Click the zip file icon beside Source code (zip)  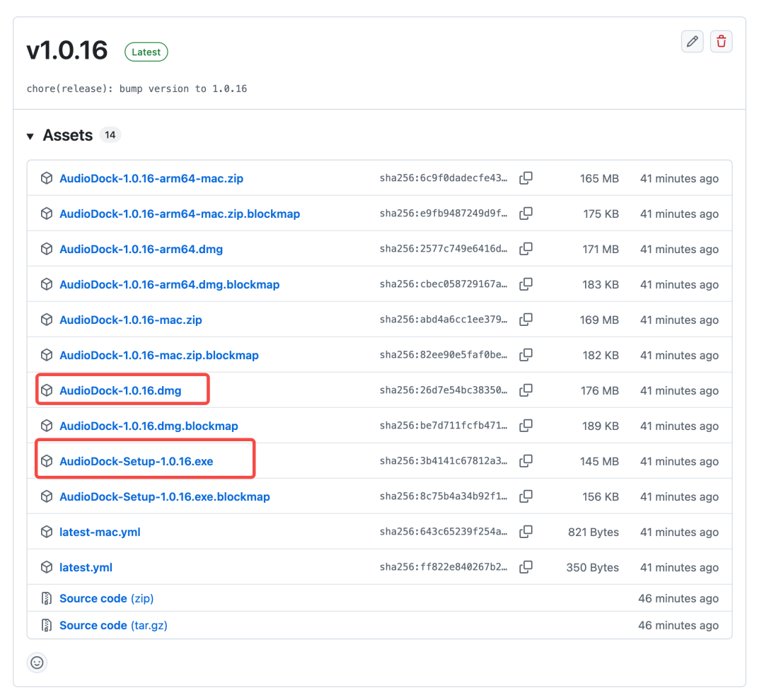coord(46,598)
